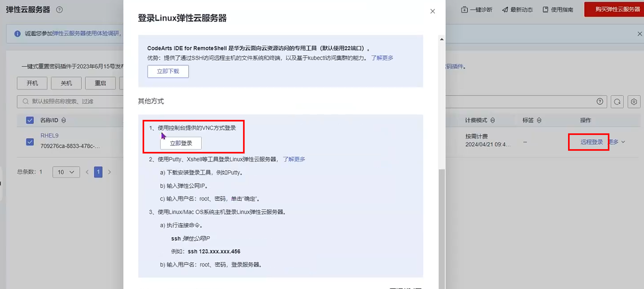Click 立即登录 VNC login button
644x289 pixels.
pos(181,143)
